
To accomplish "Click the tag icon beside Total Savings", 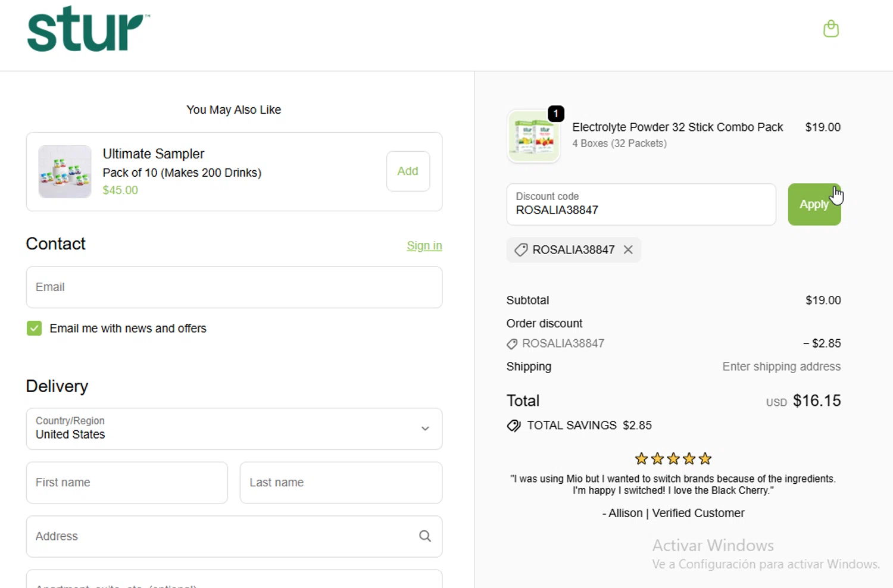I will 514,426.
